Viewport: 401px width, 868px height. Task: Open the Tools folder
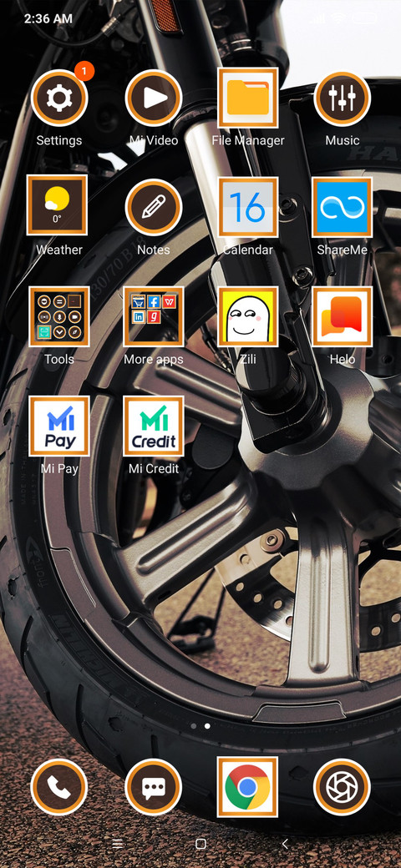[x=59, y=316]
